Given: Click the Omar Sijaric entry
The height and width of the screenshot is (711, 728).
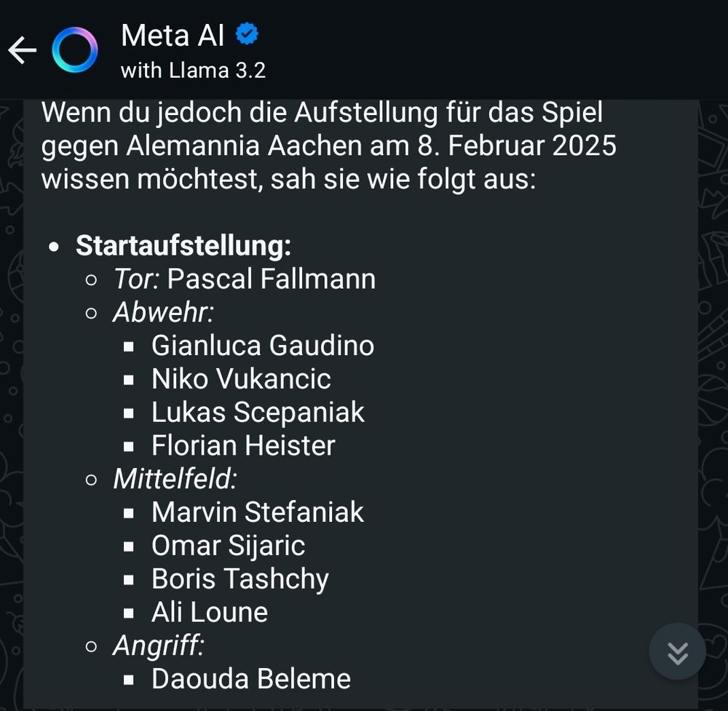Looking at the screenshot, I should point(229,545).
